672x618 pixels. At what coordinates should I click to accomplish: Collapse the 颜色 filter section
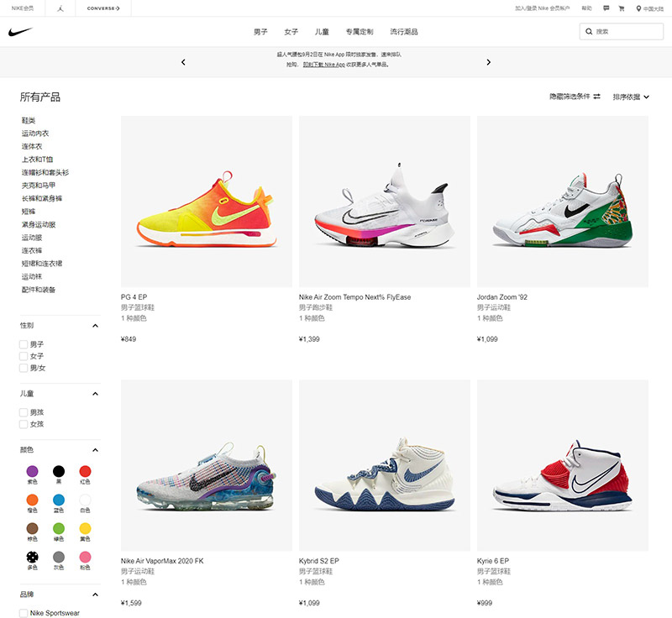[95, 450]
